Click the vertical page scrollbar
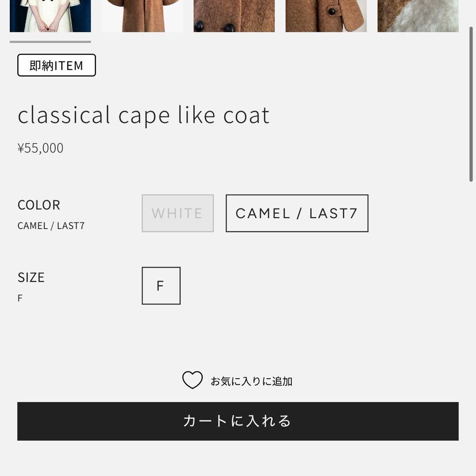The width and height of the screenshot is (476, 476). point(471,104)
